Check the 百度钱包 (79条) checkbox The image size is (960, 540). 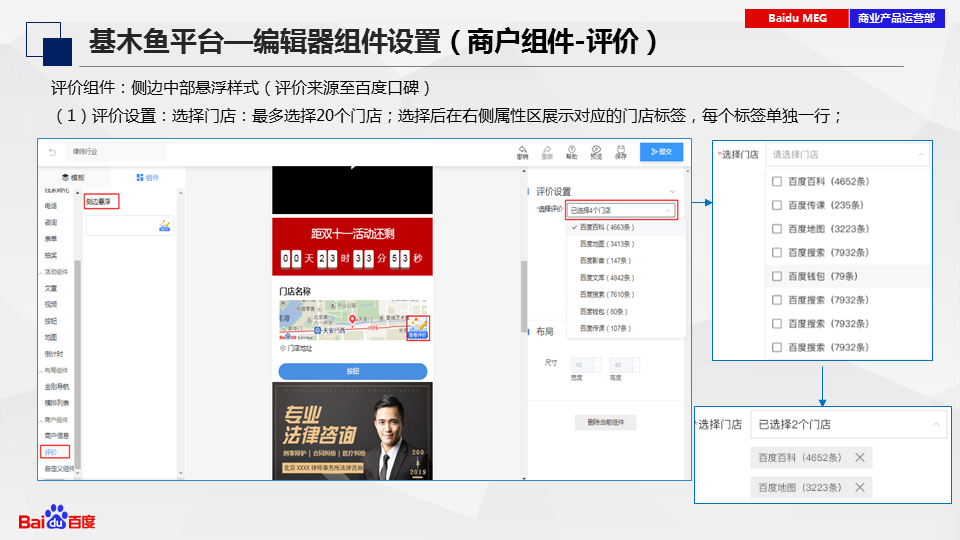tap(777, 276)
